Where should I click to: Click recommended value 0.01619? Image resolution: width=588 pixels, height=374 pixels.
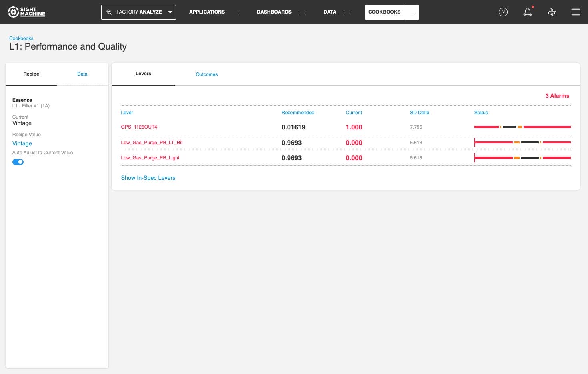pyautogui.click(x=294, y=127)
